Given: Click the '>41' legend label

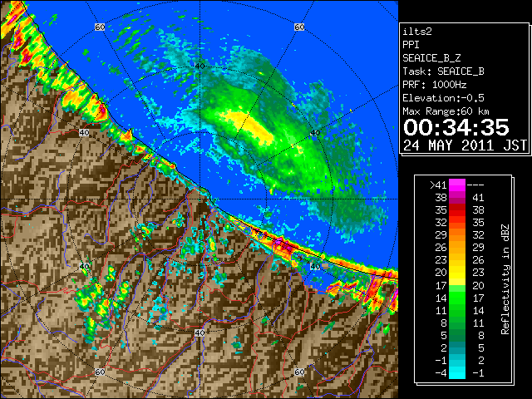Looking at the screenshot, I should [x=438, y=185].
